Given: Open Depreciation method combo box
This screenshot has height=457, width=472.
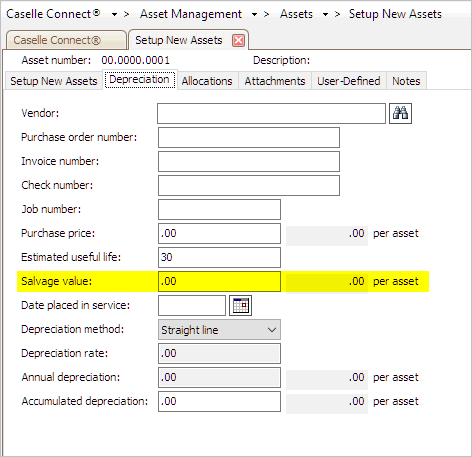Looking at the screenshot, I should [219, 330].
